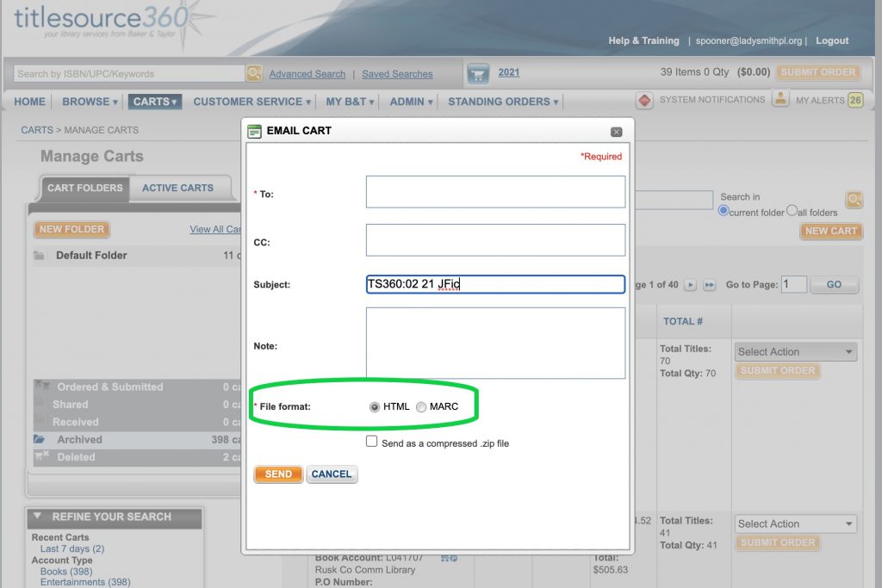Click the Default Folder icon
The image size is (882, 588).
pyautogui.click(x=39, y=256)
